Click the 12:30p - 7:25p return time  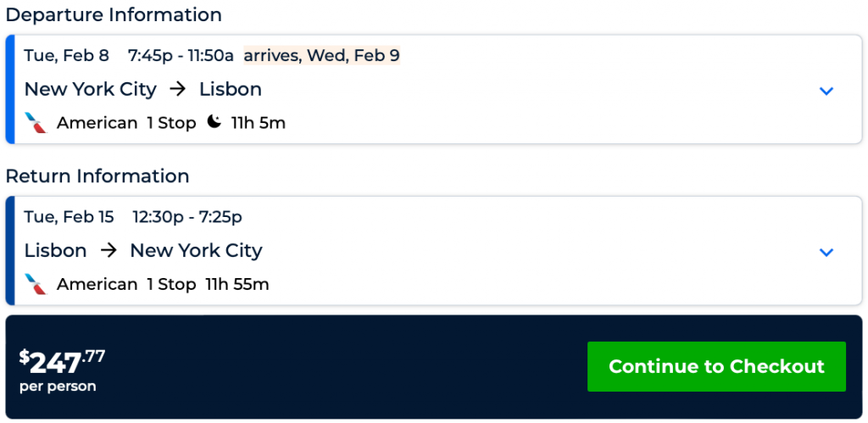click(x=187, y=217)
